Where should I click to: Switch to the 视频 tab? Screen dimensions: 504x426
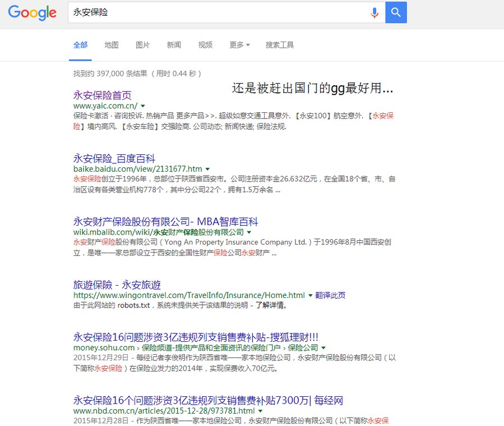[x=205, y=45]
